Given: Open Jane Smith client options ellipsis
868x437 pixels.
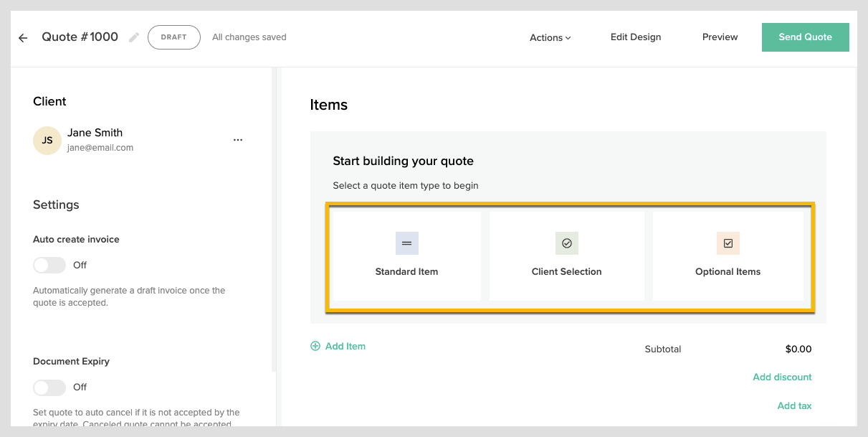Looking at the screenshot, I should pos(238,140).
